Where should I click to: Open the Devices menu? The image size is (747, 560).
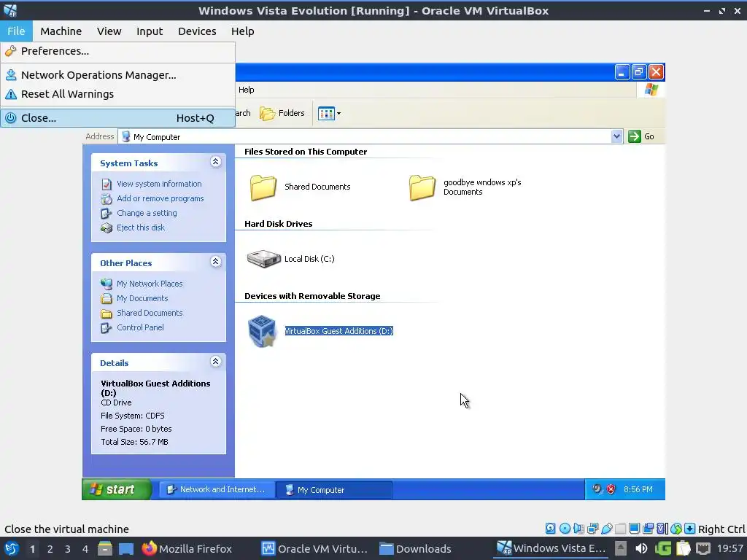tap(197, 31)
